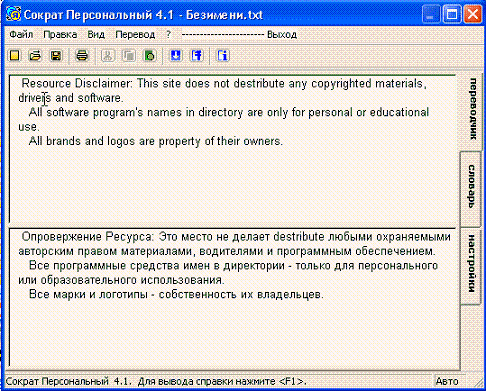Open a file using the folder icon

[35, 56]
